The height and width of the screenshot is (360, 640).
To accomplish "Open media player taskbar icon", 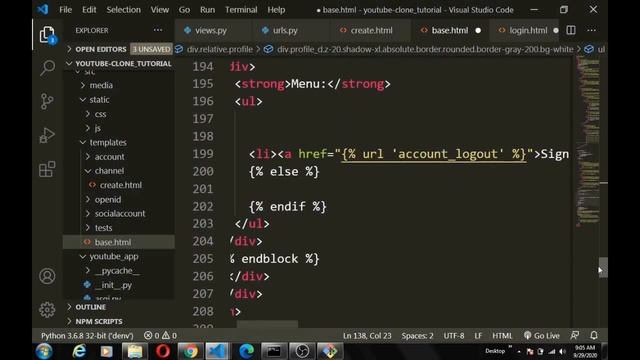I will click(107, 351).
